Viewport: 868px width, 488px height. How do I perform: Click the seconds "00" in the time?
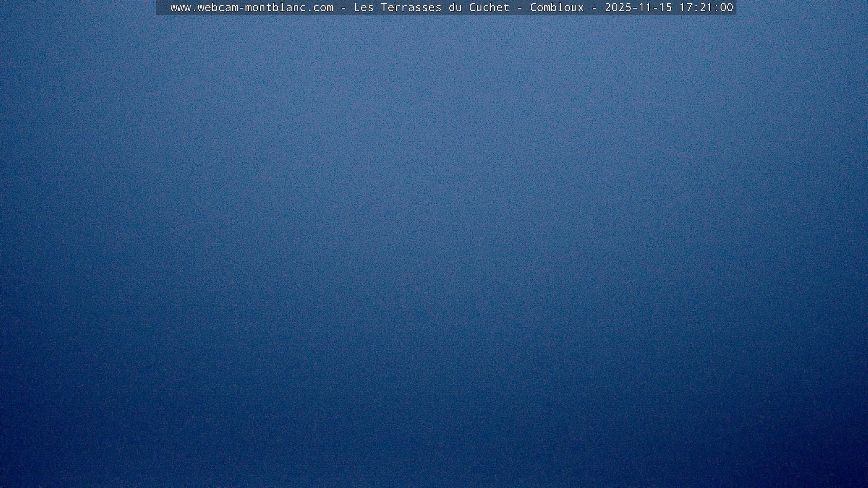click(726, 7)
